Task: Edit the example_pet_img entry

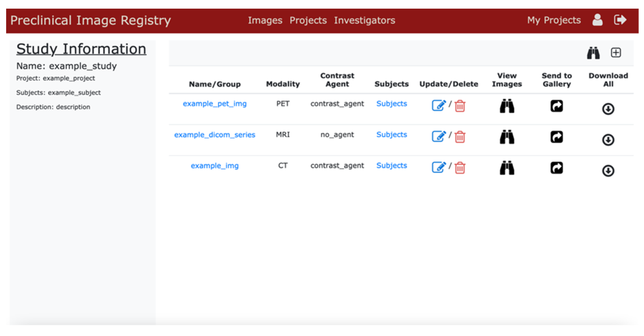Action: (439, 105)
